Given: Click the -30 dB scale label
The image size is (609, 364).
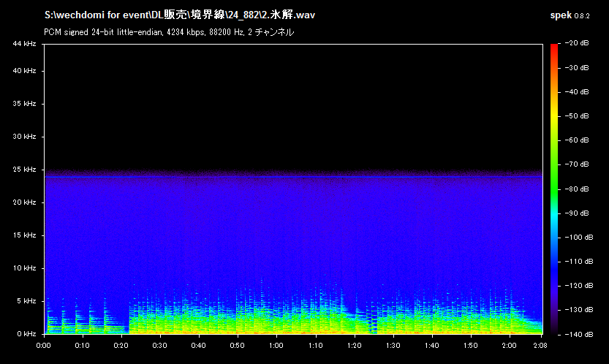Looking at the screenshot, I should [577, 67].
